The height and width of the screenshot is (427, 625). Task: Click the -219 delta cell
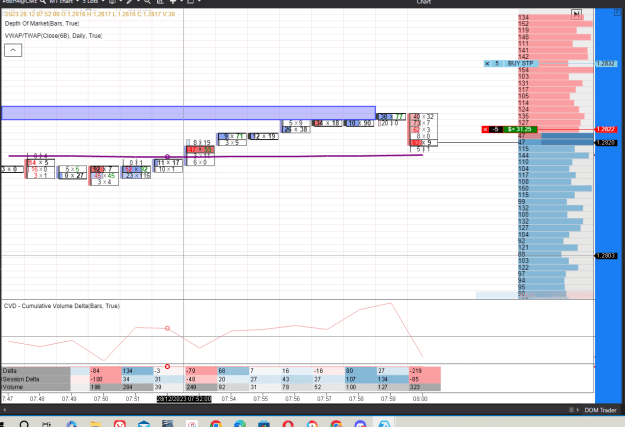tap(425, 371)
